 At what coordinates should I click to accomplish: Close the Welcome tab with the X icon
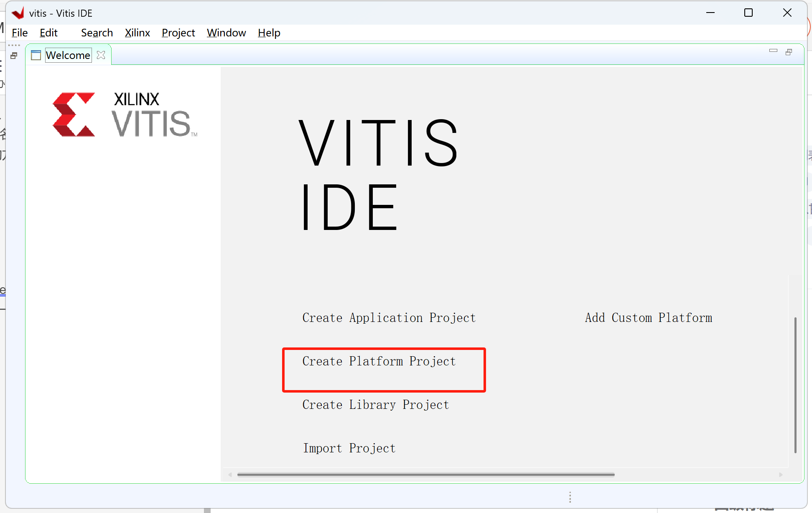[101, 55]
